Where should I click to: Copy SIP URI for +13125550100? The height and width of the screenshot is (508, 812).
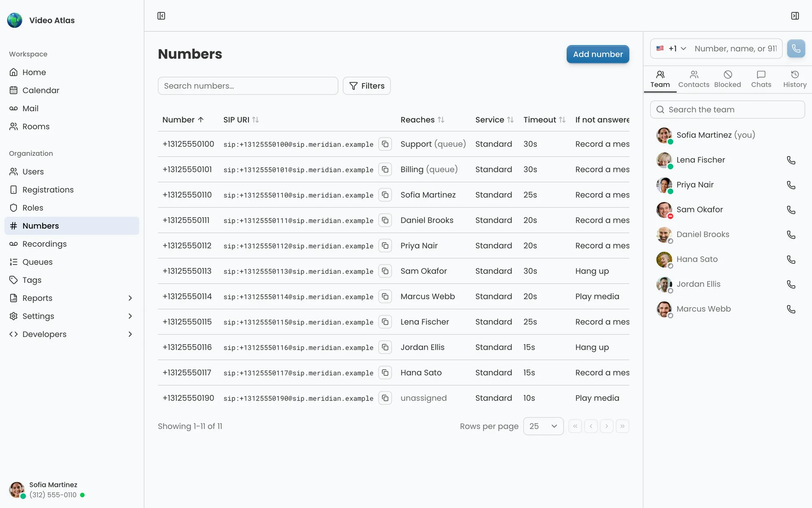coord(385,144)
